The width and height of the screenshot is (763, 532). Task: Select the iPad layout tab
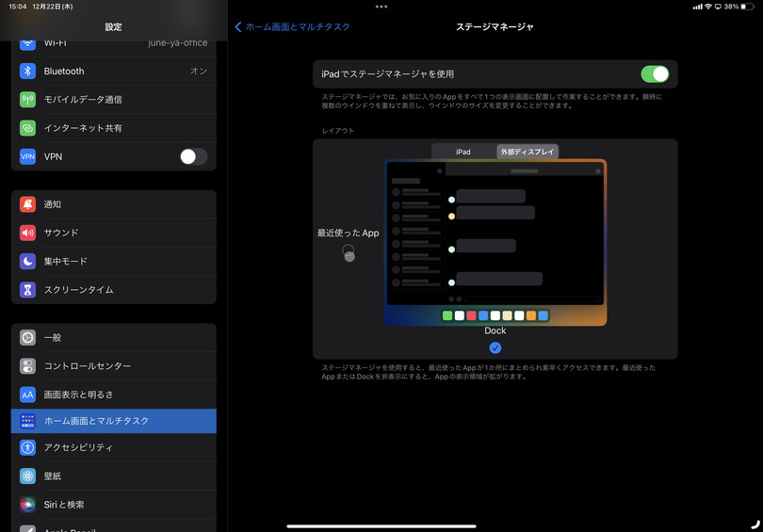tap(463, 152)
